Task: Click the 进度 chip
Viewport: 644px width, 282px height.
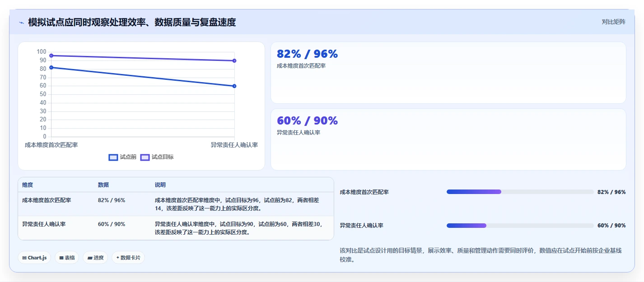Action: point(95,258)
